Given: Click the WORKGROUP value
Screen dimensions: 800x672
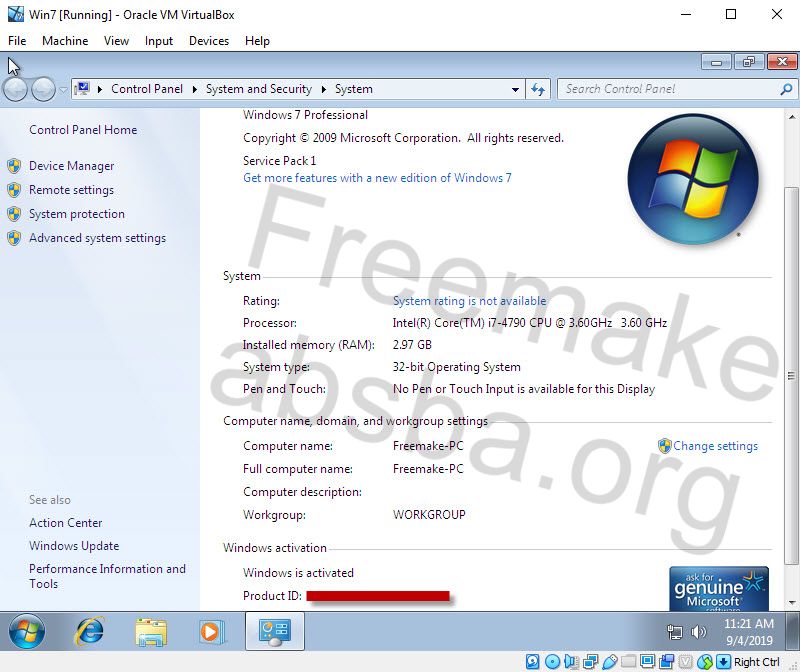Looking at the screenshot, I should [x=429, y=514].
